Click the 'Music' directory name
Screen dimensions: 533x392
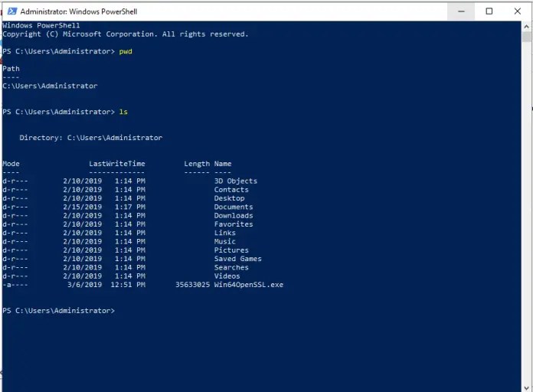224,241
